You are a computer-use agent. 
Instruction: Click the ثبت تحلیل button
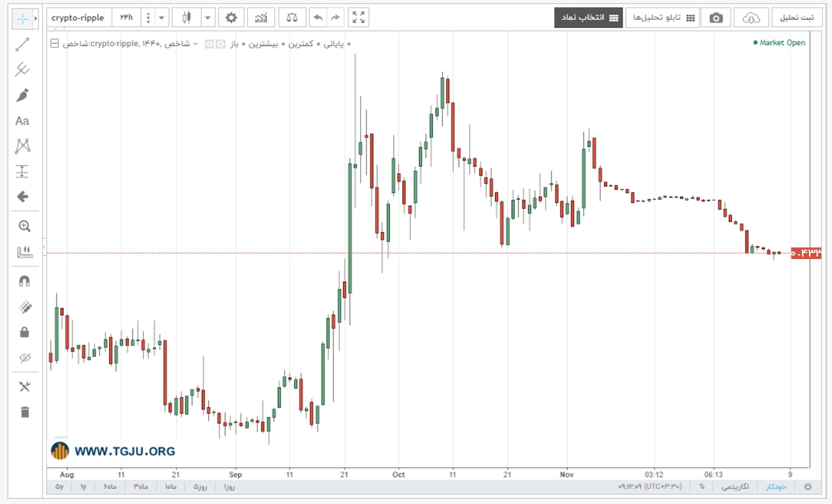tap(797, 18)
